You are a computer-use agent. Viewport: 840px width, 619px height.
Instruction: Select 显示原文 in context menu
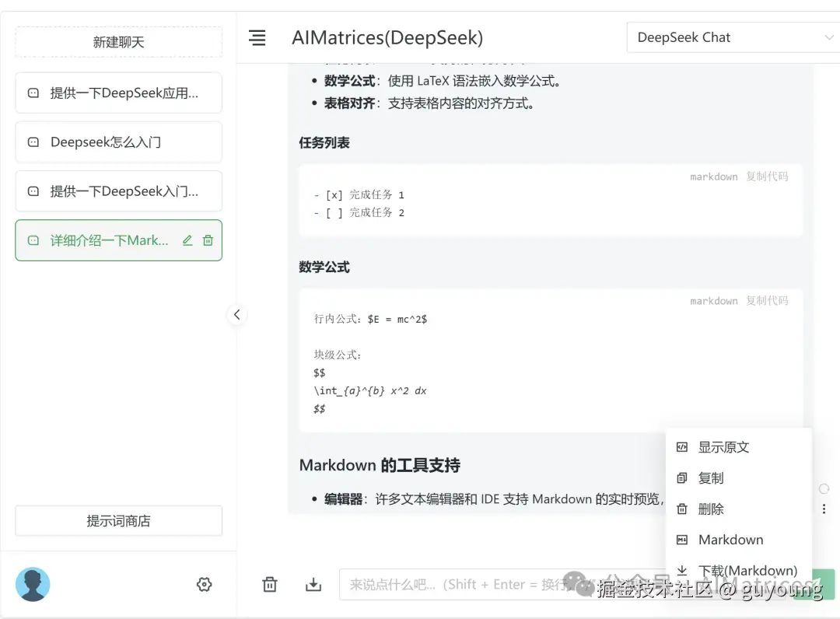740,447
